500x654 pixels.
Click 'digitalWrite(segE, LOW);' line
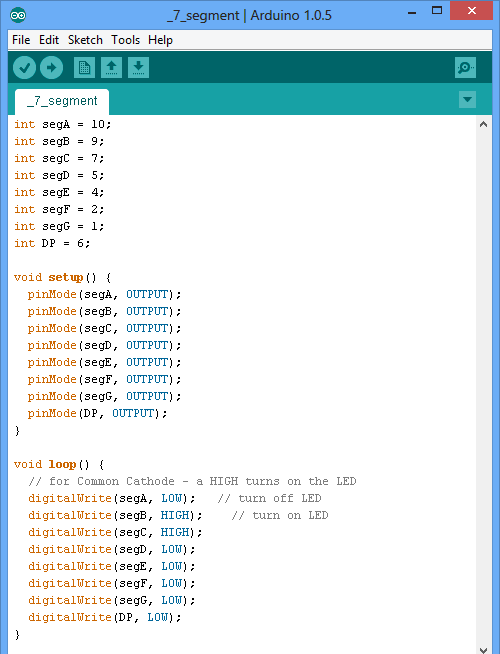[x=111, y=566]
